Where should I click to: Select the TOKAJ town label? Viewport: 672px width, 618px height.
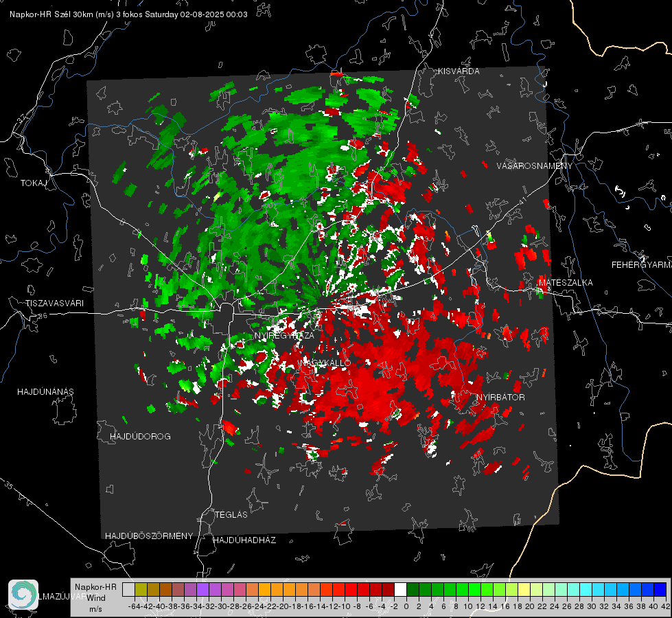(34, 183)
